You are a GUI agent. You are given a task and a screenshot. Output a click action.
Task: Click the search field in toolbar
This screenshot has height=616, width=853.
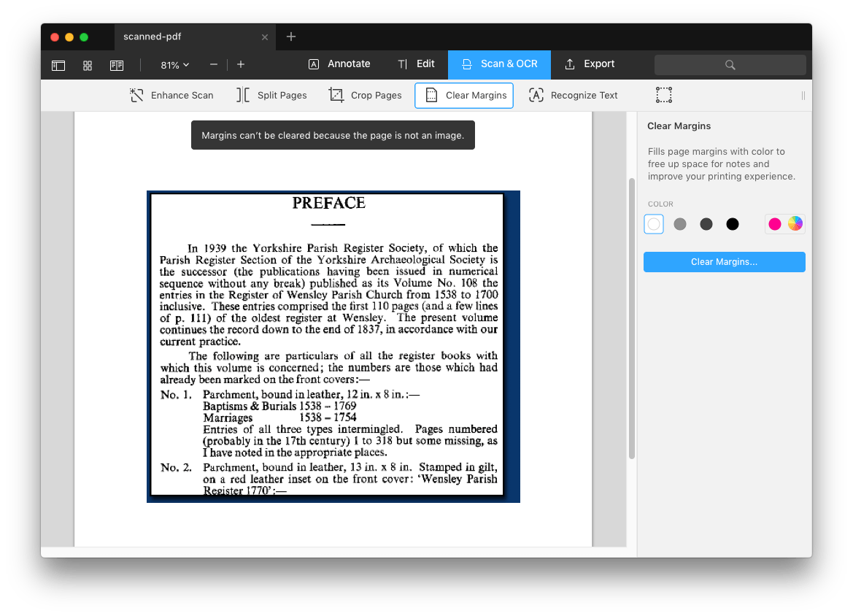click(x=730, y=64)
